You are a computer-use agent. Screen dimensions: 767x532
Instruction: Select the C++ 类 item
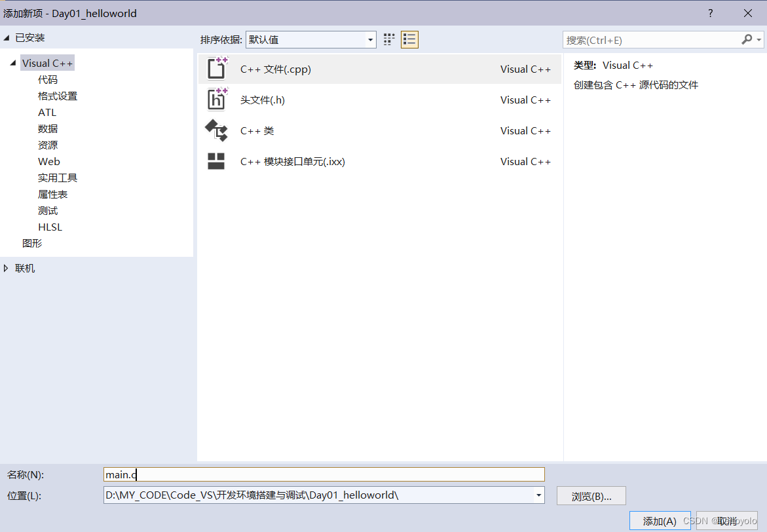[x=380, y=130]
